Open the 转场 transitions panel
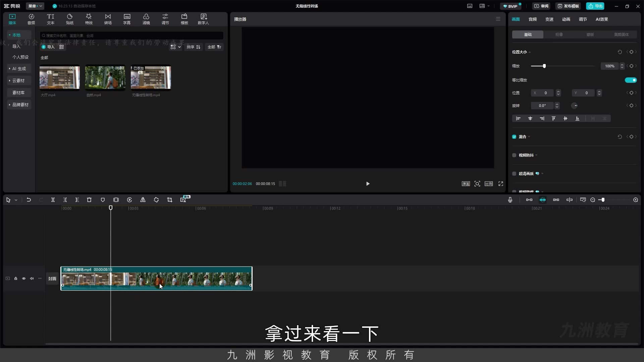This screenshot has width=644, height=362. pyautogui.click(x=108, y=19)
